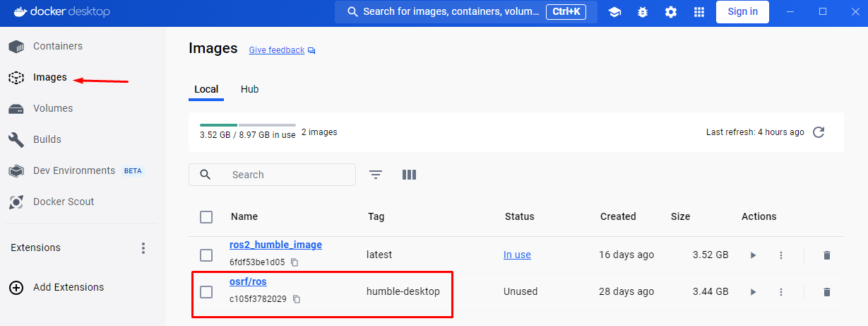This screenshot has width=868, height=326.
Task: Open the Learning Center graduation cap icon
Action: coord(614,12)
